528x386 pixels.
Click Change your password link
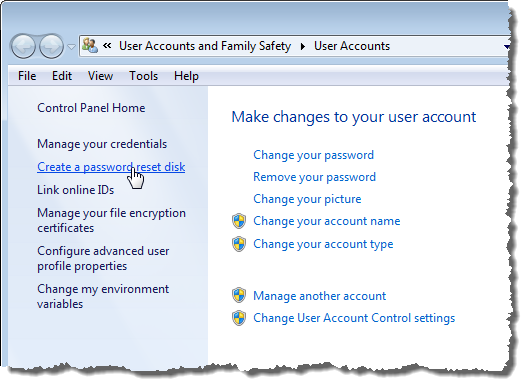(314, 155)
